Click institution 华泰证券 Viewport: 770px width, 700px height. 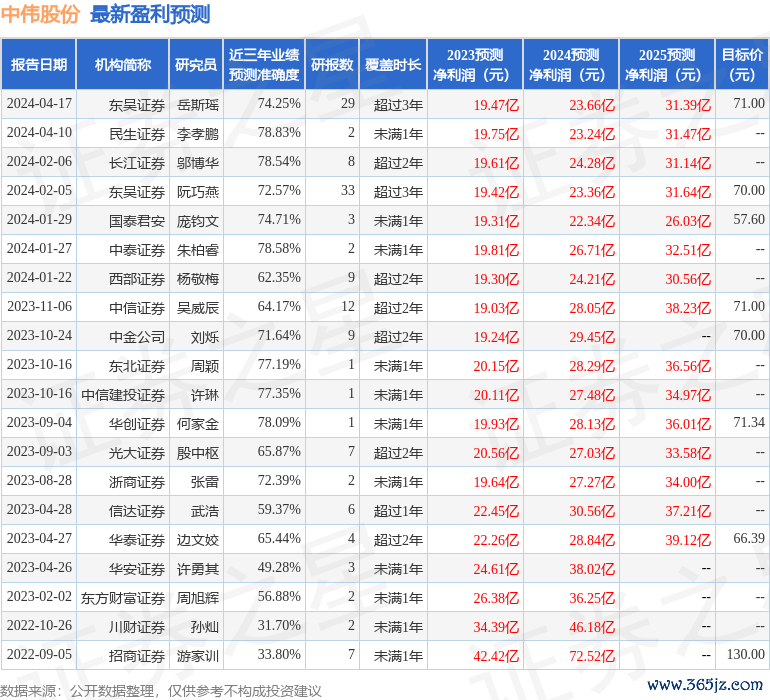coord(137,539)
